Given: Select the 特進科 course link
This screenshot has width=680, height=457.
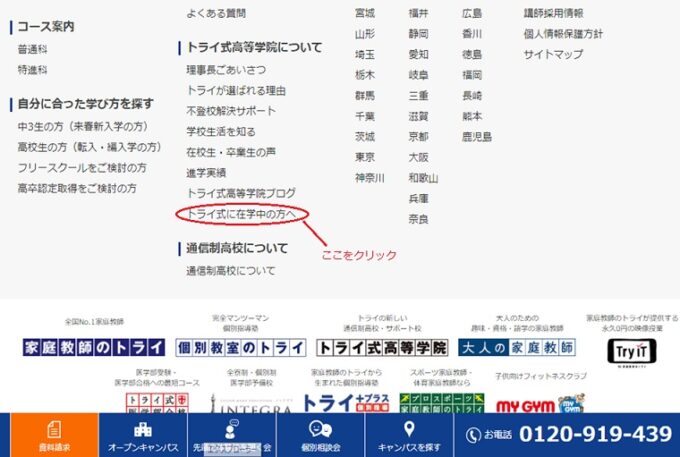Looking at the screenshot, I should click(x=32, y=70).
